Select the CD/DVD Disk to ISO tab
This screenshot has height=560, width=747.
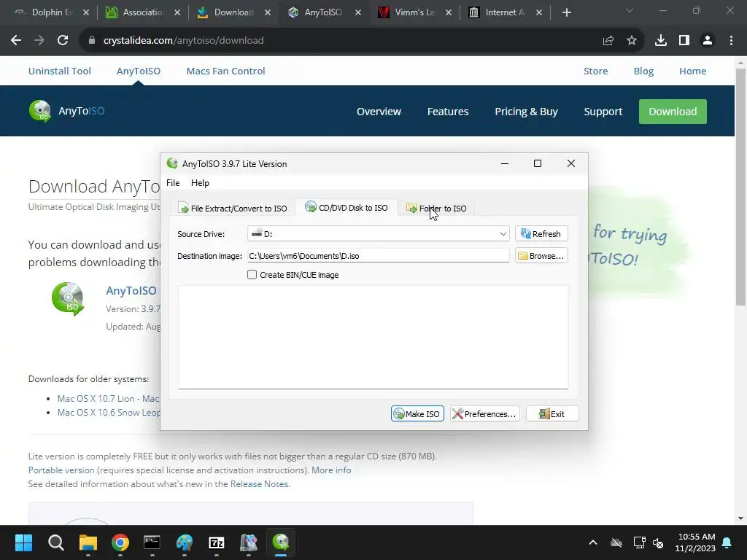347,208
